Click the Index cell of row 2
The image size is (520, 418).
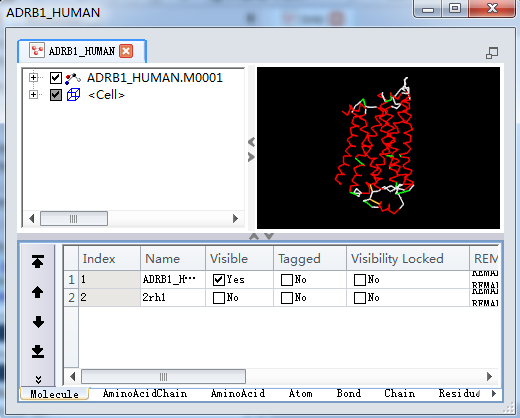click(109, 298)
